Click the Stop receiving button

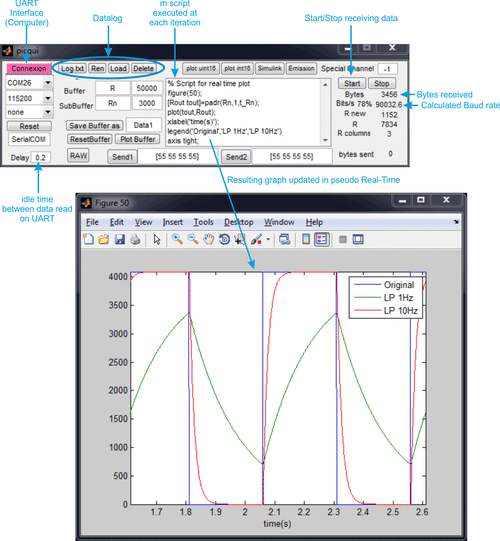(382, 83)
